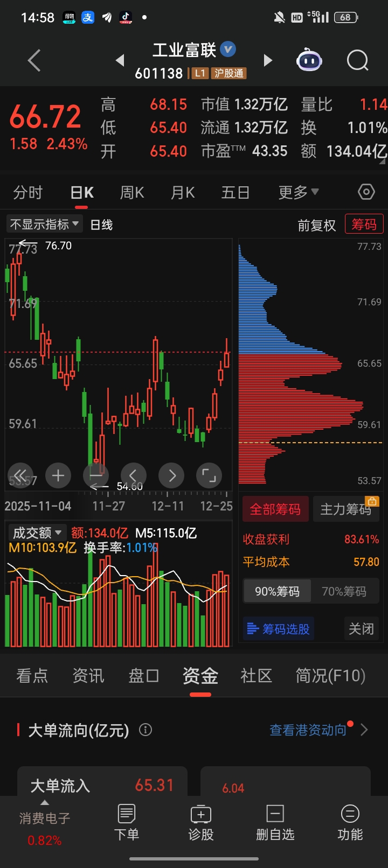Select 90%筹码 range
This screenshot has width=388, height=868.
[x=277, y=591]
